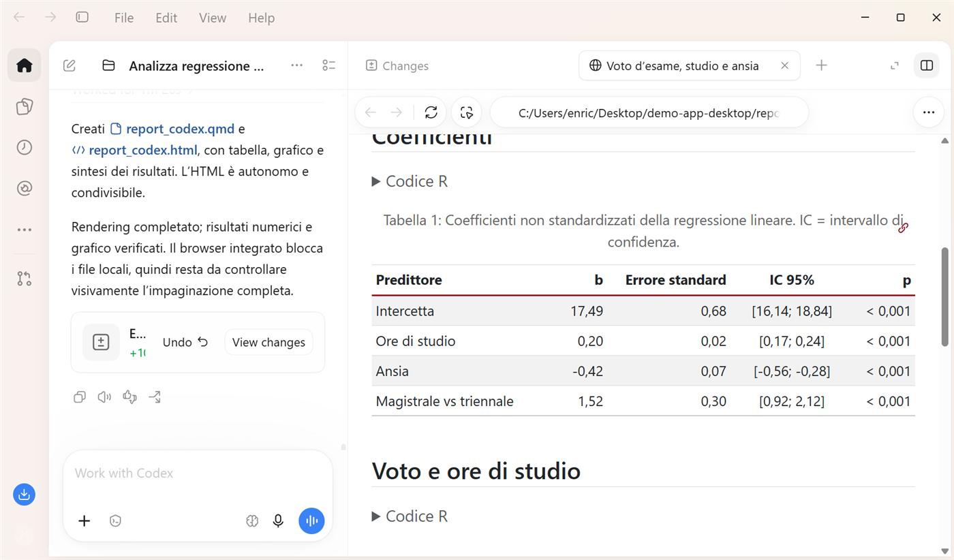Open the report_codex.html file link
The image size is (954, 560).
134,150
